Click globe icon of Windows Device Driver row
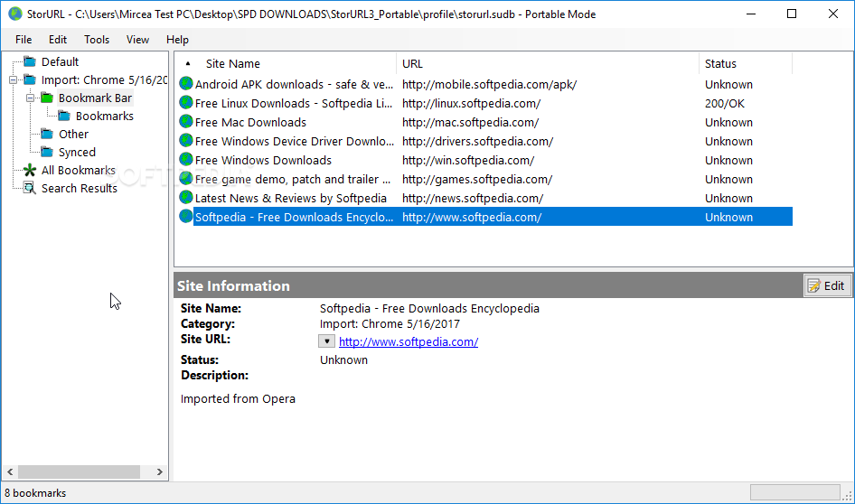The image size is (855, 504). tap(186, 141)
